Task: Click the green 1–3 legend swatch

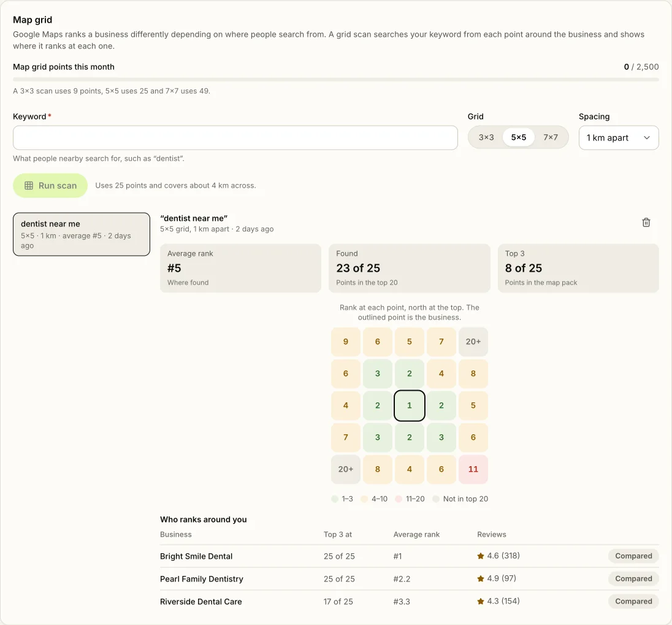Action: point(335,499)
